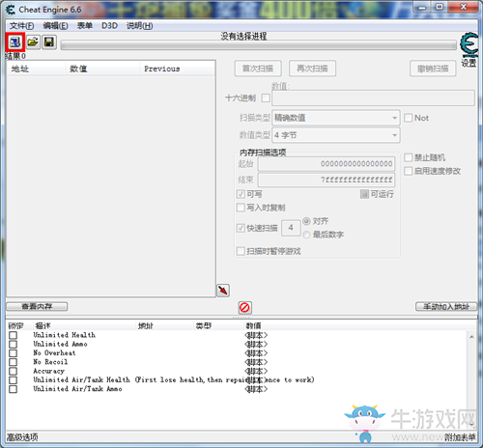Image resolution: width=483 pixels, height=448 pixels.
Task: Click the 类型 column header in cheat table
Action: point(218,325)
